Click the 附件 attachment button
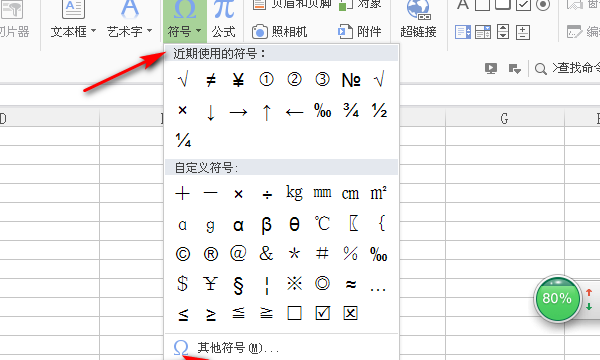 360,32
